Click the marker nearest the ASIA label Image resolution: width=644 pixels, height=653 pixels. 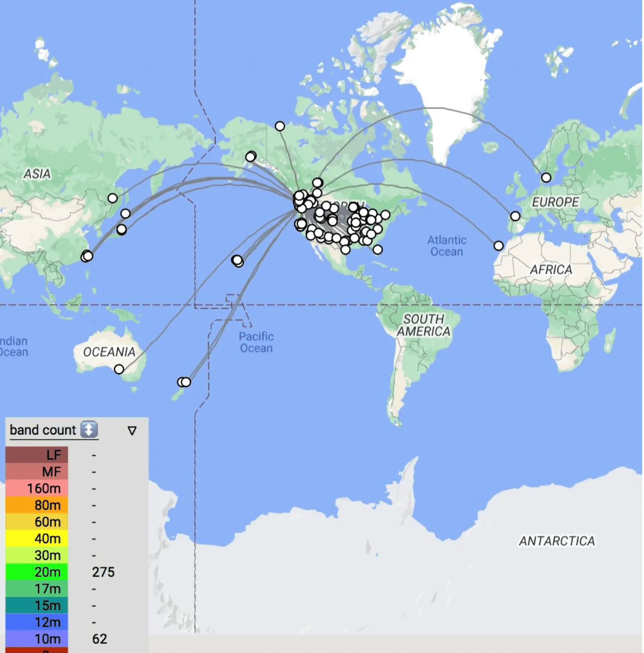click(x=113, y=198)
